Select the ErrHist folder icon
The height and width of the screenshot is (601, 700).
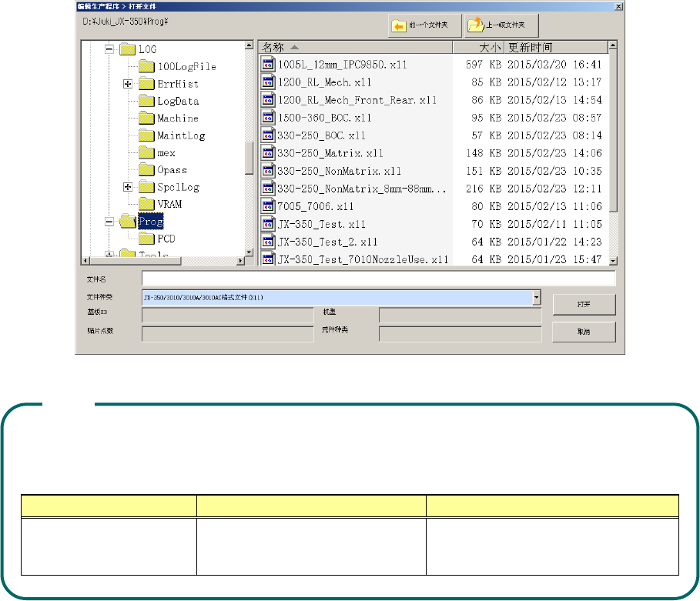click(x=146, y=83)
